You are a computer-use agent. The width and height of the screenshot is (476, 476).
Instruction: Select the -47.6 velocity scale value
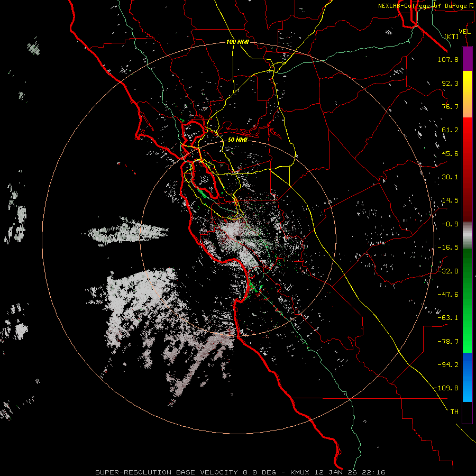pyautogui.click(x=448, y=295)
